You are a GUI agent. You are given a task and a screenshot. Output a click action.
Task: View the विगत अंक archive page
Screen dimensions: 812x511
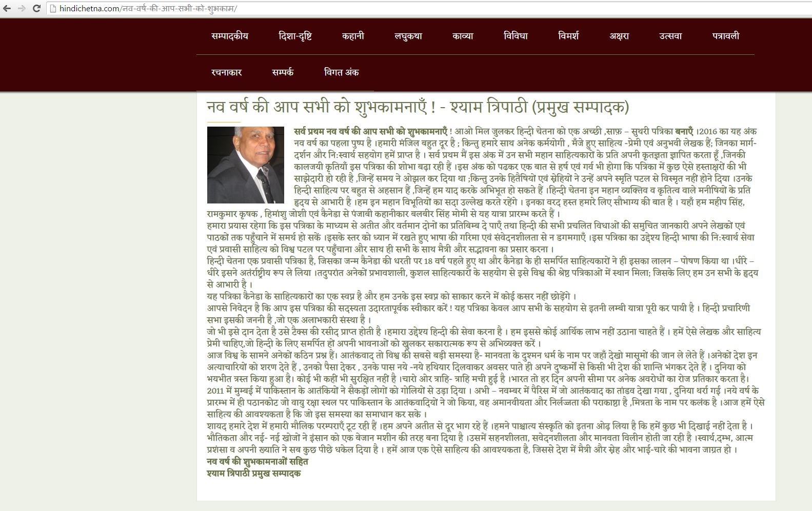342,72
